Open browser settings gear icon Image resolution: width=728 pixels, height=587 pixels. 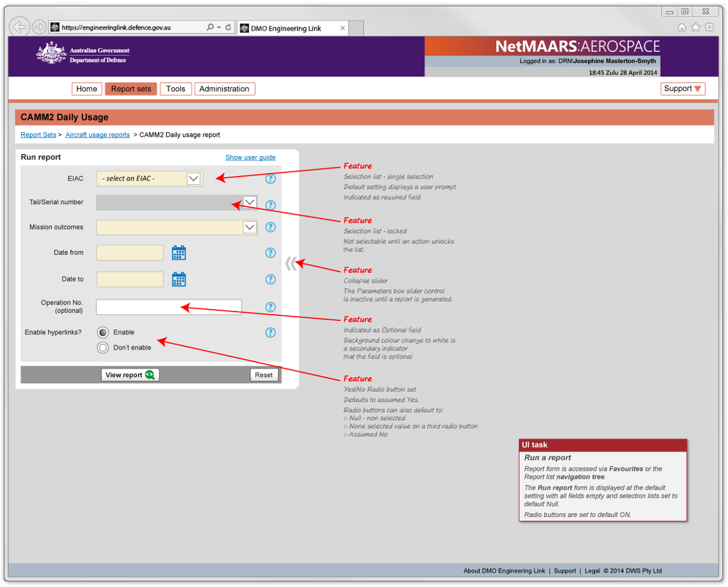click(709, 28)
